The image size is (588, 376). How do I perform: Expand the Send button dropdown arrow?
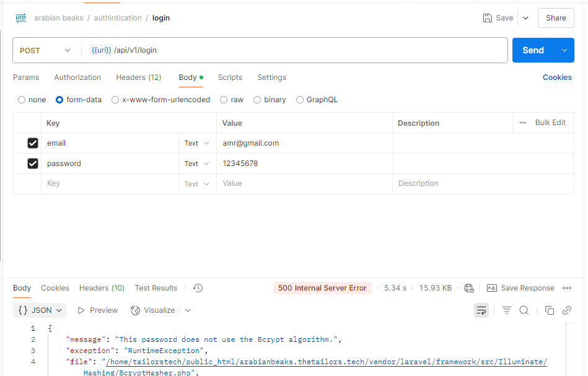tap(564, 51)
